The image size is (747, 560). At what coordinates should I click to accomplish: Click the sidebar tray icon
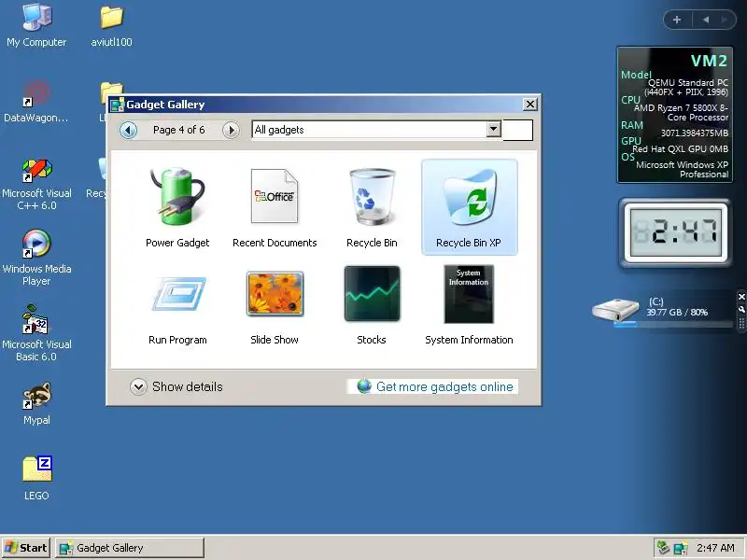pyautogui.click(x=680, y=548)
